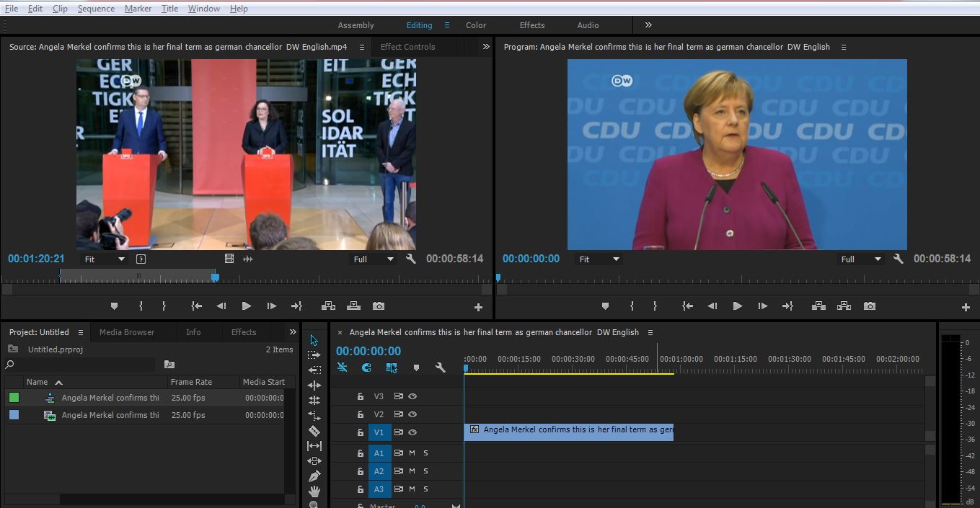Hide the V1 track output
This screenshot has height=508, width=980.
(412, 432)
